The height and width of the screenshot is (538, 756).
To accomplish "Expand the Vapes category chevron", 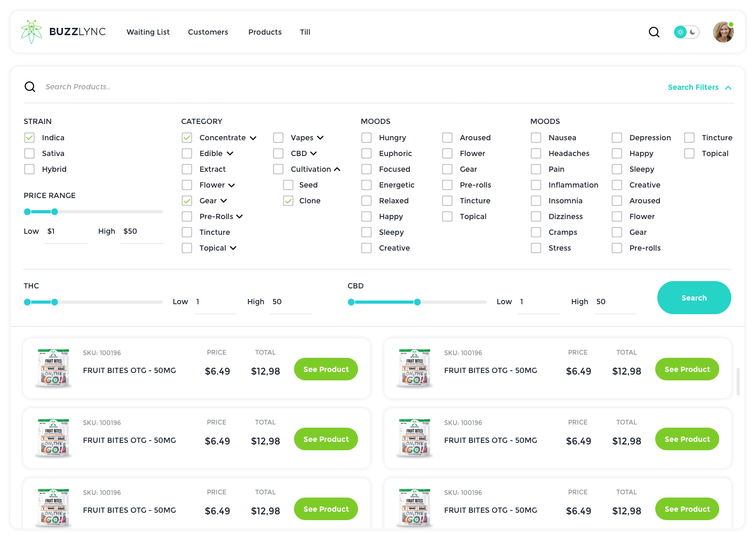I will click(x=320, y=138).
